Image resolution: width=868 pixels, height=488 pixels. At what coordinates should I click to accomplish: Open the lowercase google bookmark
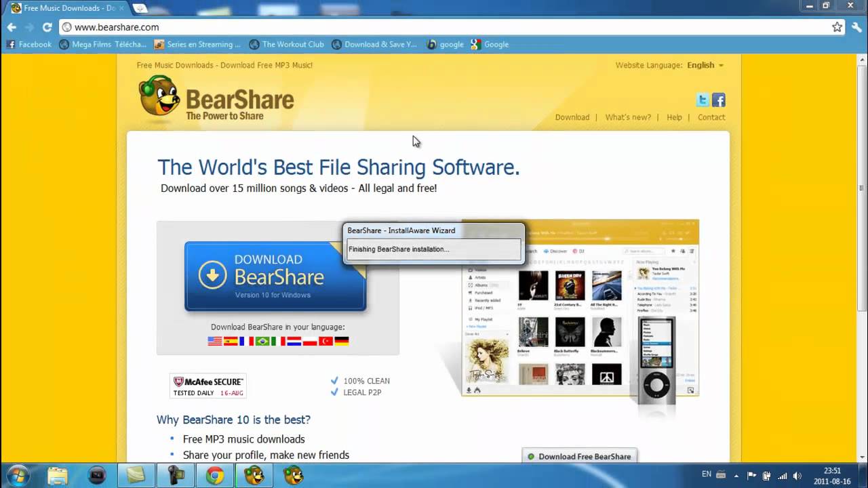[446, 44]
